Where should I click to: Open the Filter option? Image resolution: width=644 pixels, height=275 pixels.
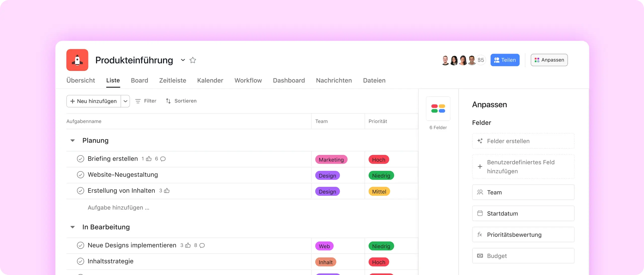[x=146, y=101]
